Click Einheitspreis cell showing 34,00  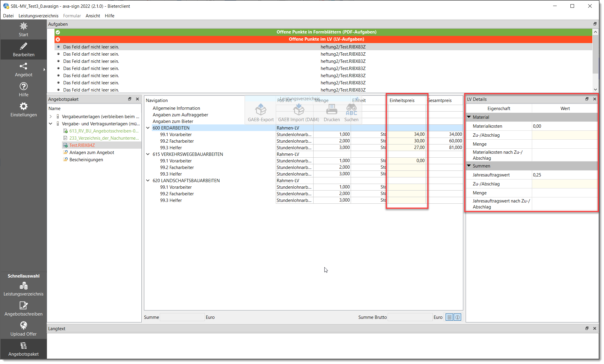coord(407,134)
